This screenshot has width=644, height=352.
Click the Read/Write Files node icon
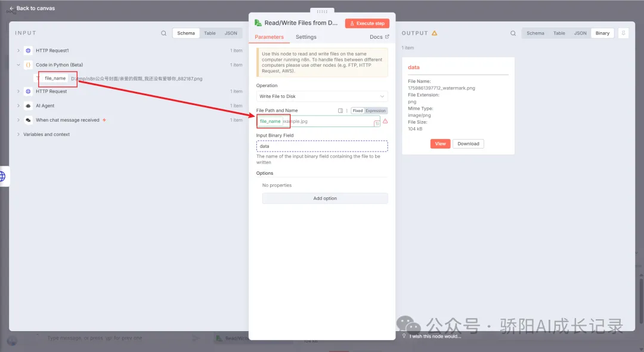coord(258,23)
